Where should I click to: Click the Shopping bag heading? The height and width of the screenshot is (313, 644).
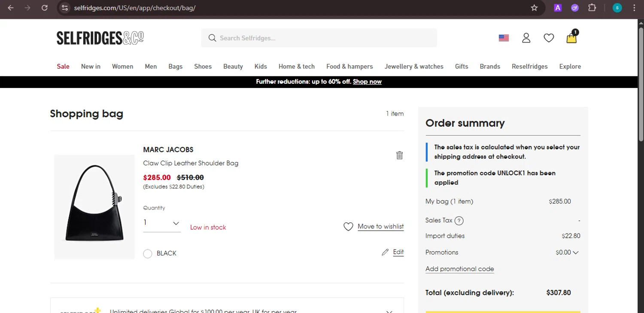coord(87,114)
